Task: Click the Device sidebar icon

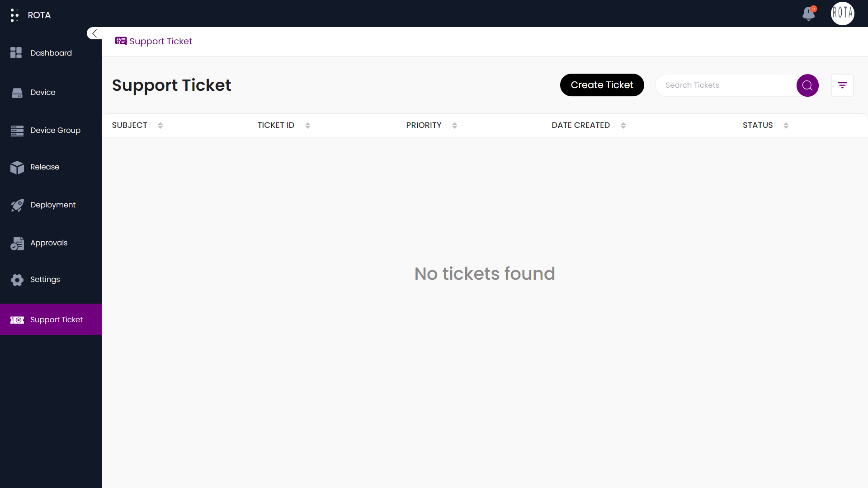Action: [17, 92]
